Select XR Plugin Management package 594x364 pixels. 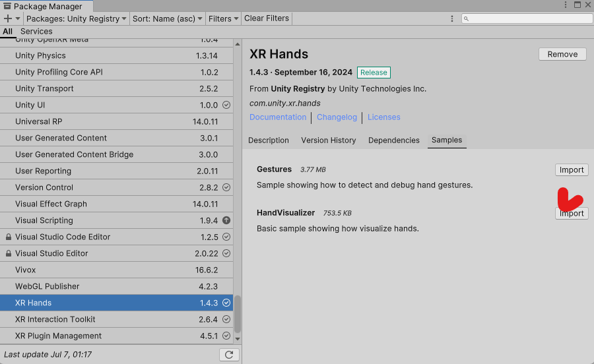pyautogui.click(x=116, y=336)
